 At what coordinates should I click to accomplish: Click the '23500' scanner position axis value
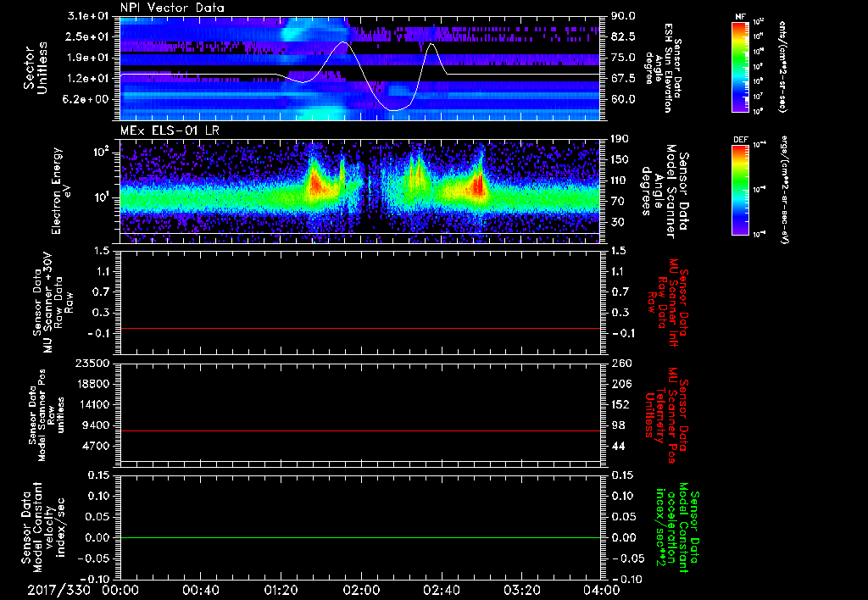(x=91, y=363)
